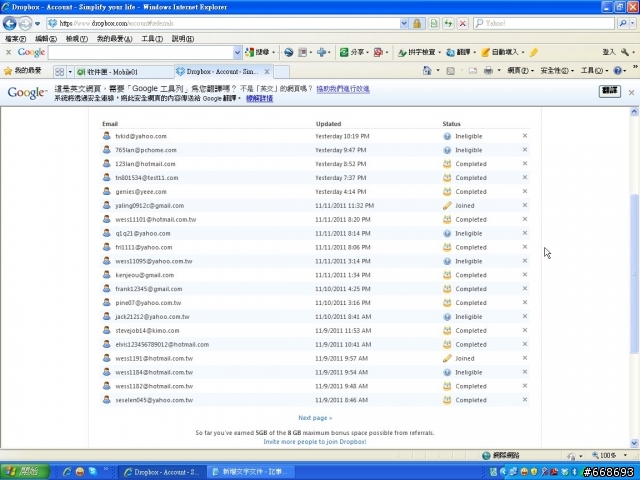Click the Joined pencil icon for wess1191@hotmail.com.tw
Image resolution: width=640 pixels, height=480 pixels.
447,358
